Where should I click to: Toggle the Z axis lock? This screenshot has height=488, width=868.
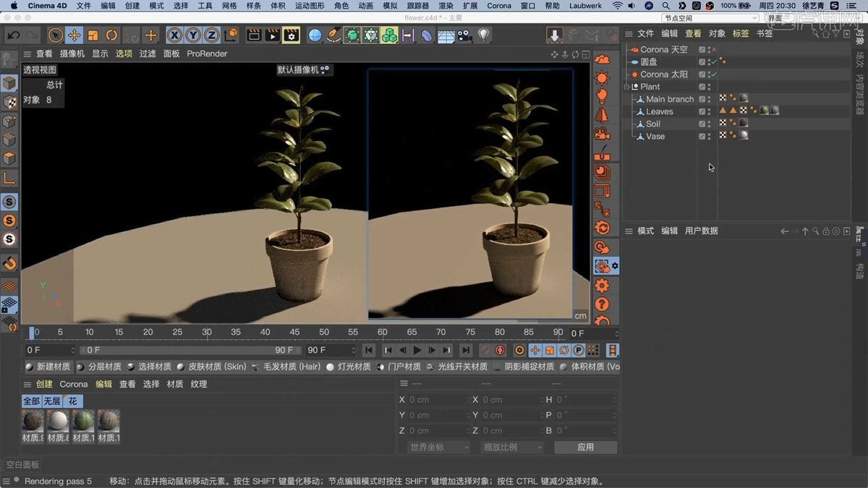pos(212,35)
